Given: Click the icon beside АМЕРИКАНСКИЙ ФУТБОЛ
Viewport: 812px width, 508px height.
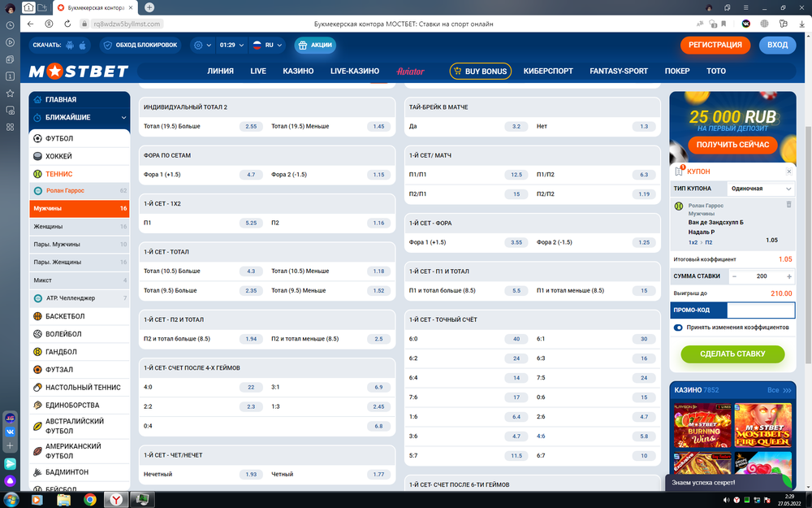Looking at the screenshot, I should (37, 451).
